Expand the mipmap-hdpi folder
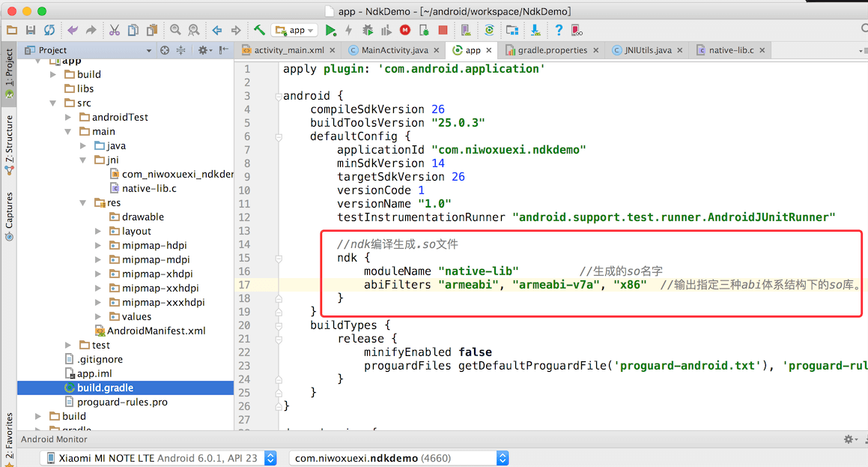The height and width of the screenshot is (467, 868). tap(98, 246)
